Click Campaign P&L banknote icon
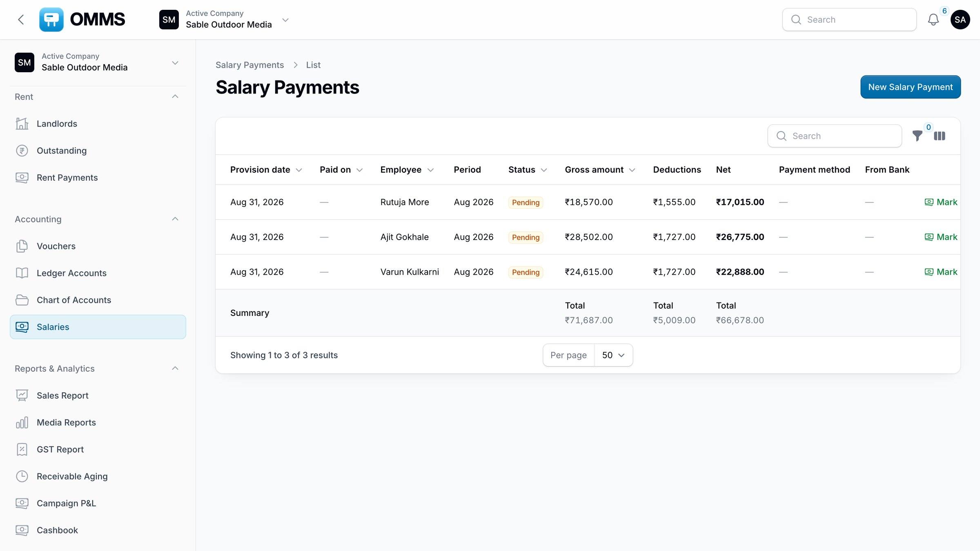980x551 pixels. pos(22,503)
